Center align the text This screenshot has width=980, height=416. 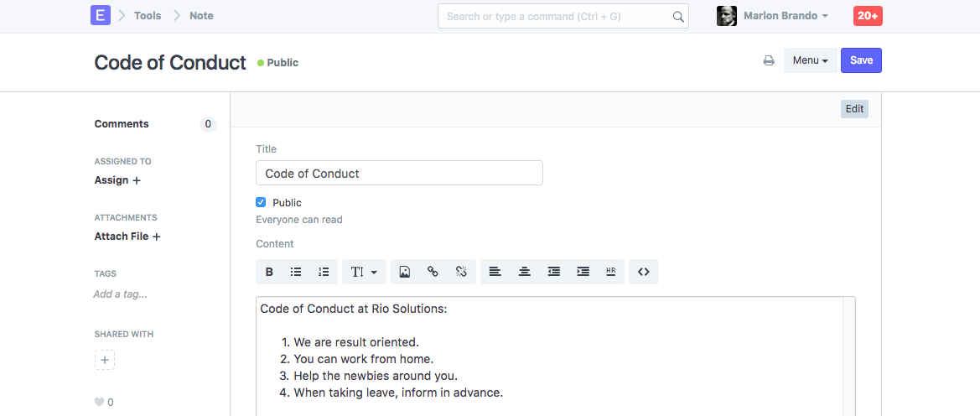(524, 272)
